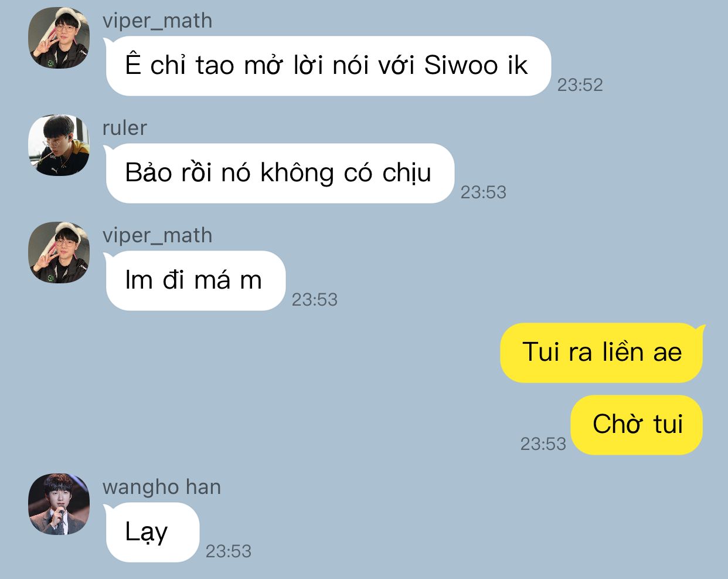
Task: Click the 'Lạy' message bubble
Action: pos(152,532)
